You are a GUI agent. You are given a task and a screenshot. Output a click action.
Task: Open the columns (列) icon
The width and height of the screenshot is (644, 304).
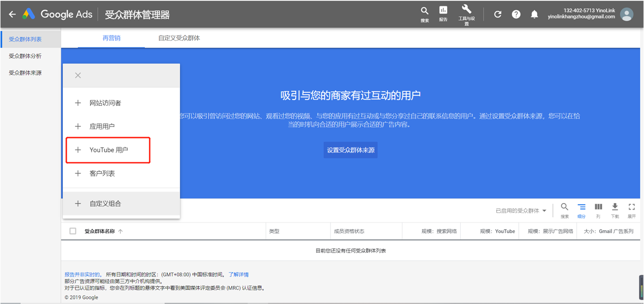click(598, 207)
